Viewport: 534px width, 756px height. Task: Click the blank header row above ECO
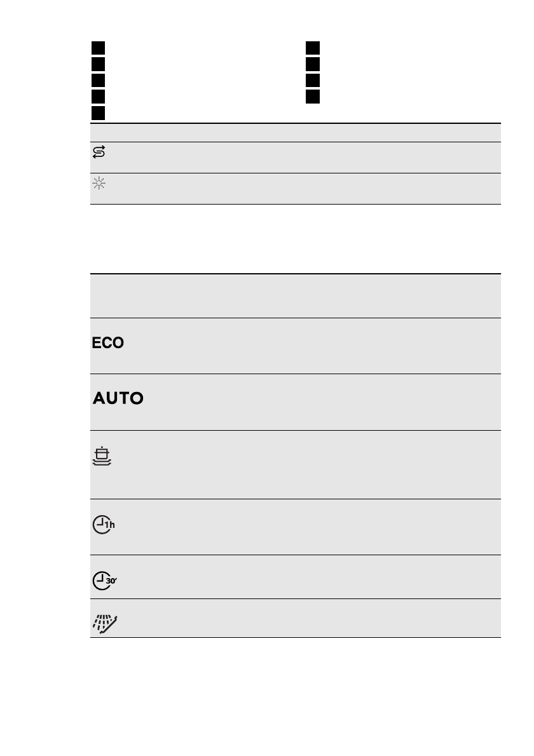click(296, 296)
